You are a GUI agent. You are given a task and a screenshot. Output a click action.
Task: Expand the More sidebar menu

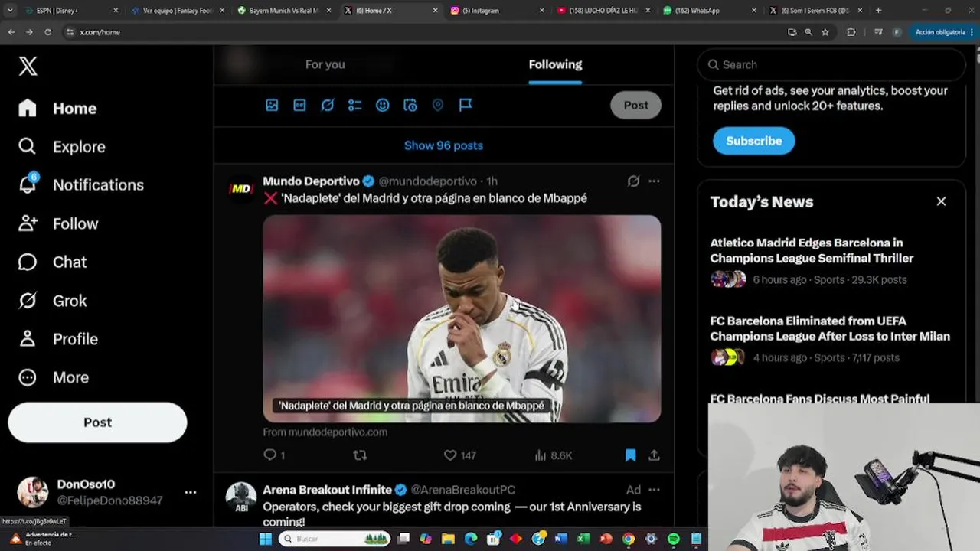pos(54,377)
